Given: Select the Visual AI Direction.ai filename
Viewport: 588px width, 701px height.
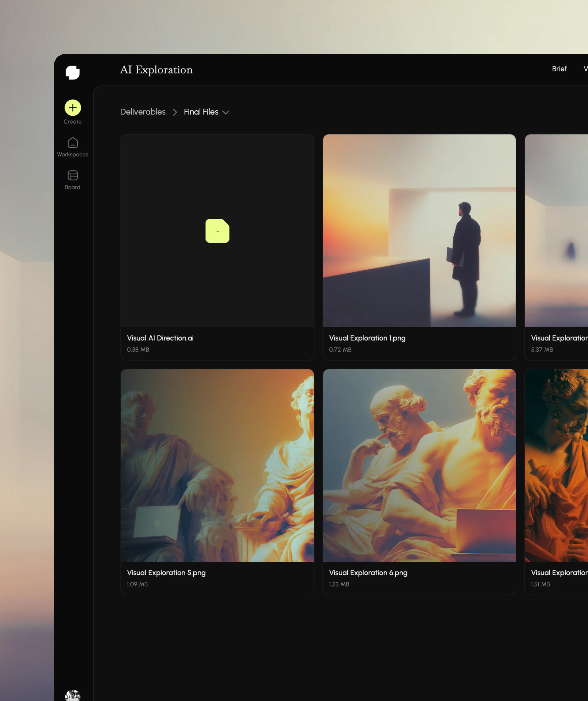Looking at the screenshot, I should [x=160, y=338].
